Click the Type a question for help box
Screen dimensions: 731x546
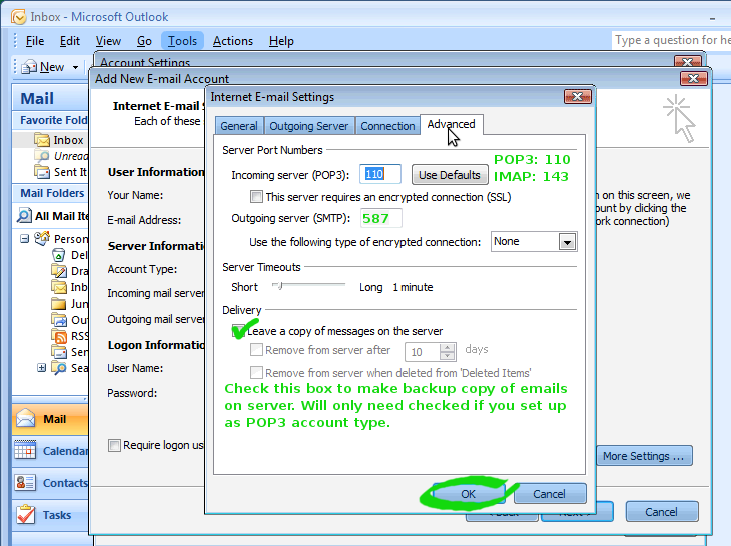tap(671, 40)
